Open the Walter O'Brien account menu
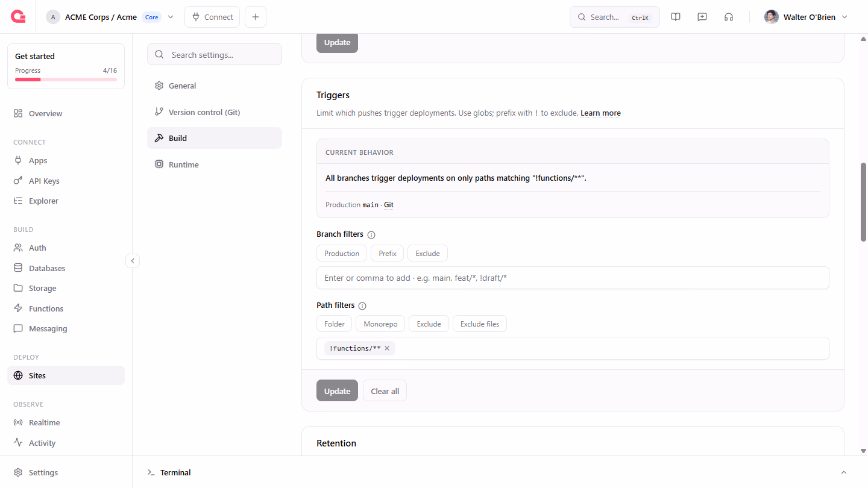 (806, 17)
